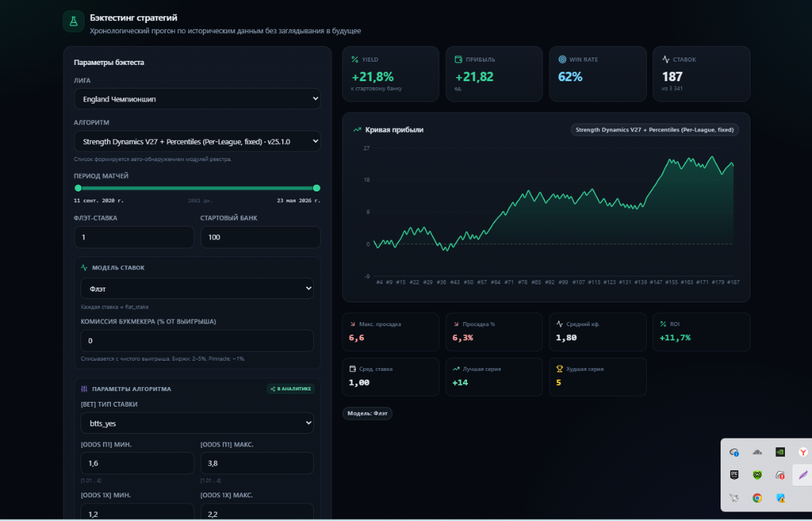Open the Модель ставок Флэт dropdown
The height and width of the screenshot is (521, 812).
[x=197, y=288]
